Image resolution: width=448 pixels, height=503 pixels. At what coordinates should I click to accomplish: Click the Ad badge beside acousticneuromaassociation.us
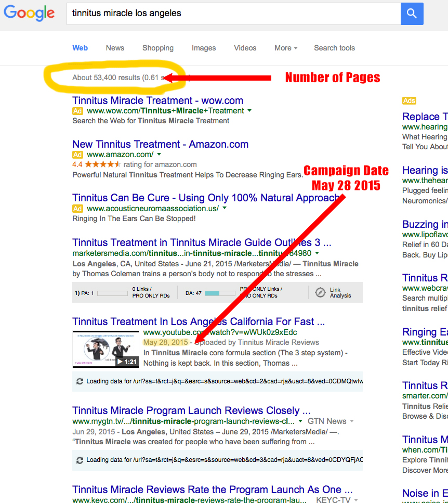pos(77,209)
